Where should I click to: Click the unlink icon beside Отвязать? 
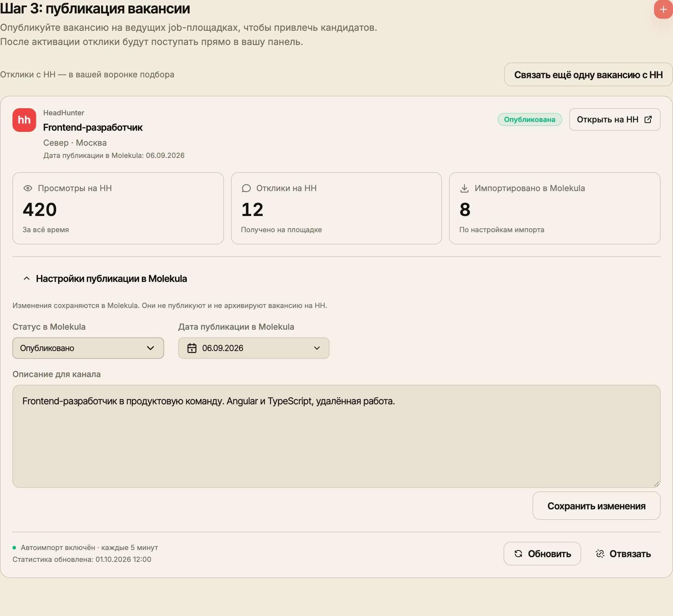click(x=600, y=554)
